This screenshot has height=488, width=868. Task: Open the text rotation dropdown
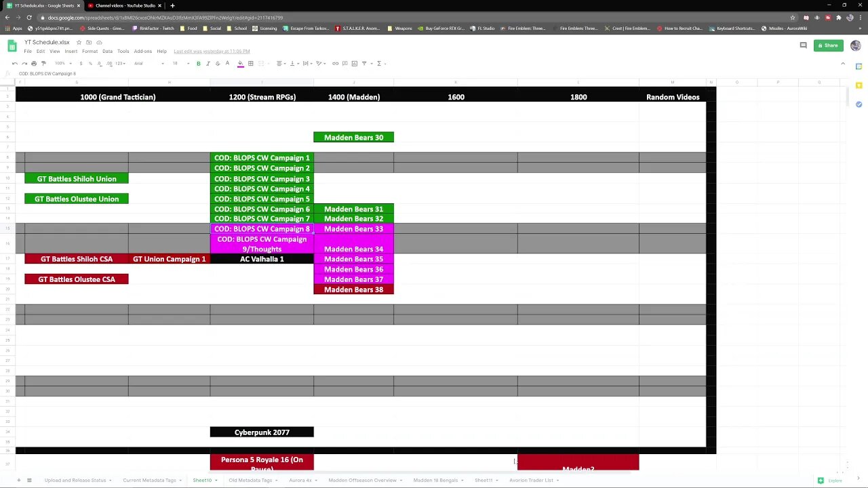click(320, 64)
